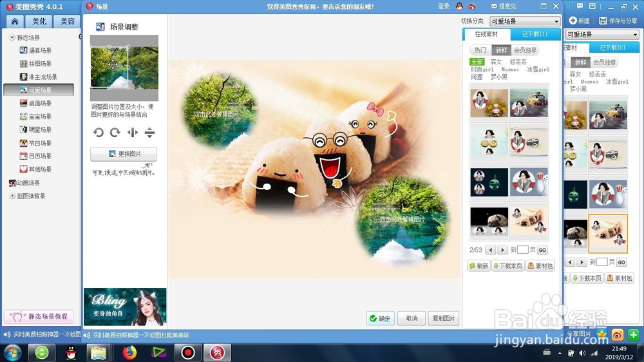The image size is (644, 362).
Task: Select 可爱场景 in the sidebar
Action: tap(39, 90)
